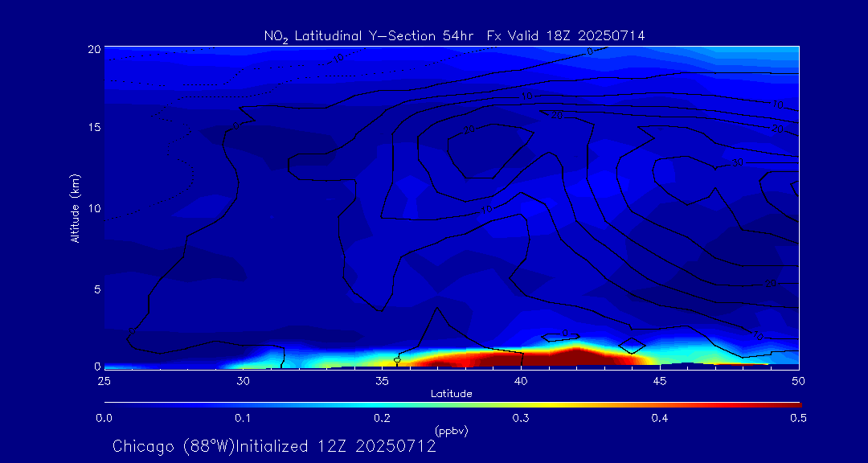Viewport: 868px width, 463px height.
Task: Click altitude axis tick label '20'
Action: pos(95,49)
